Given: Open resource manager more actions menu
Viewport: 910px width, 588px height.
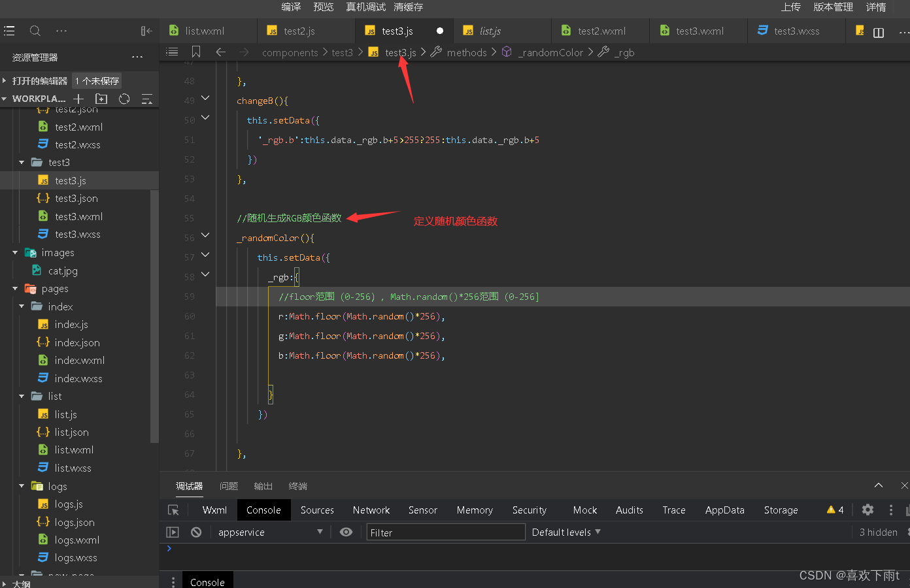Looking at the screenshot, I should pyautogui.click(x=137, y=57).
